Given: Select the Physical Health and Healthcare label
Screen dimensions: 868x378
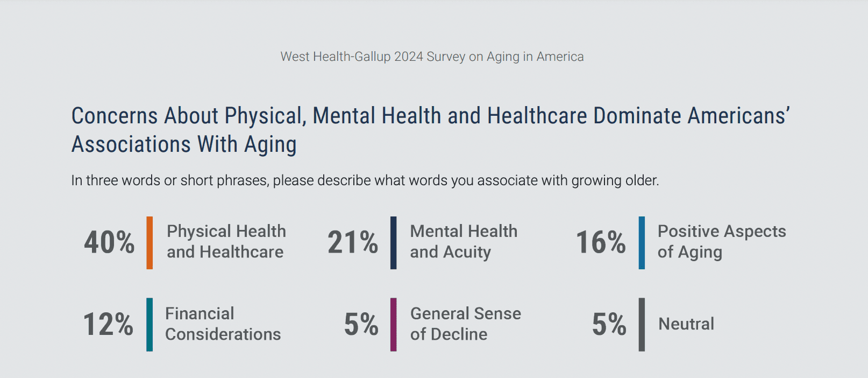Looking at the screenshot, I should tap(226, 242).
